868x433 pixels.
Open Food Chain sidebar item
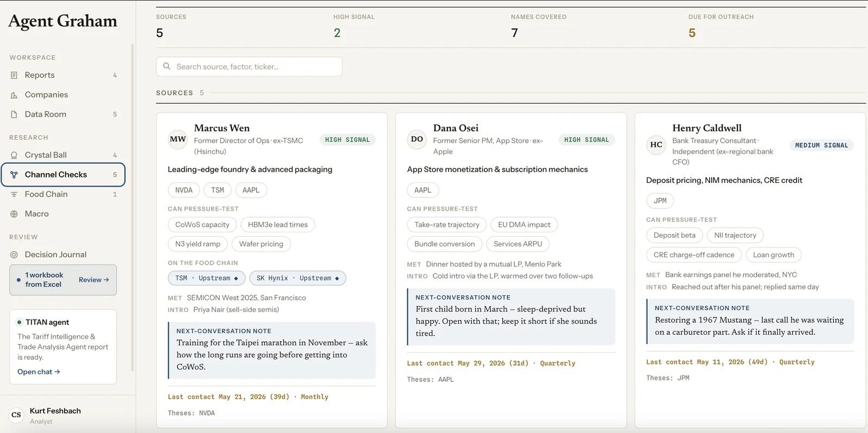coord(63,194)
